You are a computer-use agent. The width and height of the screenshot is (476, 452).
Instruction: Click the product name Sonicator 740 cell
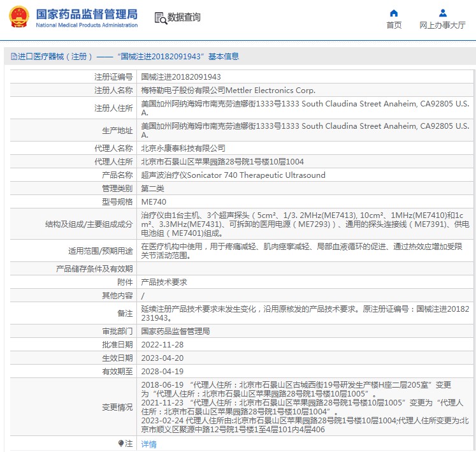(305, 175)
